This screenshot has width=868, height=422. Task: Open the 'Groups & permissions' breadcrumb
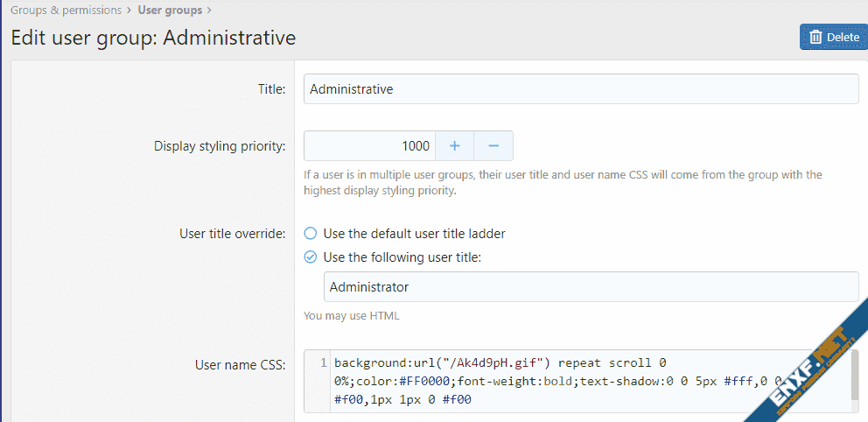coord(66,11)
